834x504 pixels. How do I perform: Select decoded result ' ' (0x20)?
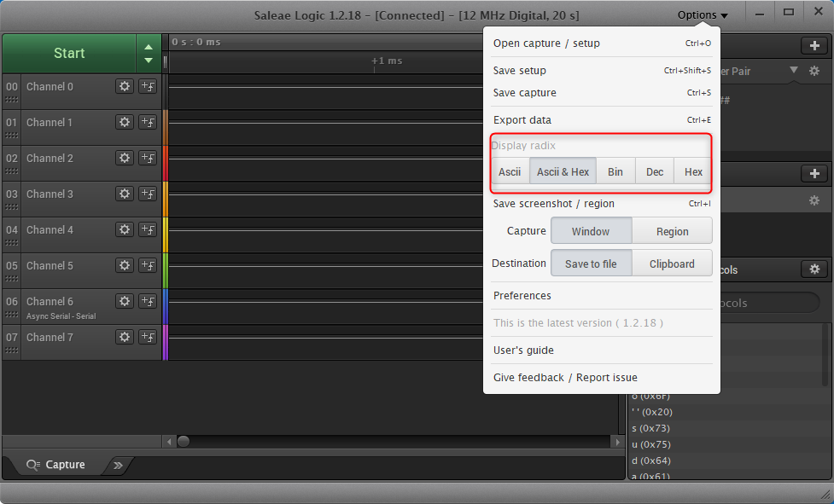651,412
